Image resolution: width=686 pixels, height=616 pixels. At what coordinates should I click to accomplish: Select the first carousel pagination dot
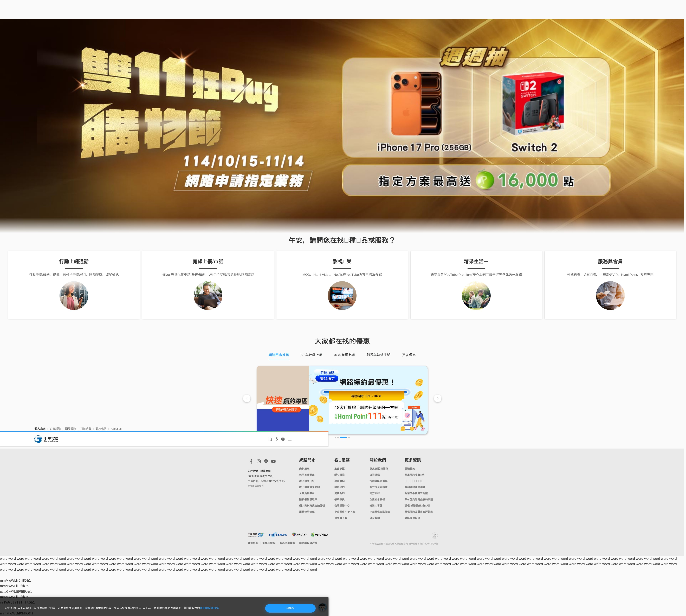coord(335,437)
